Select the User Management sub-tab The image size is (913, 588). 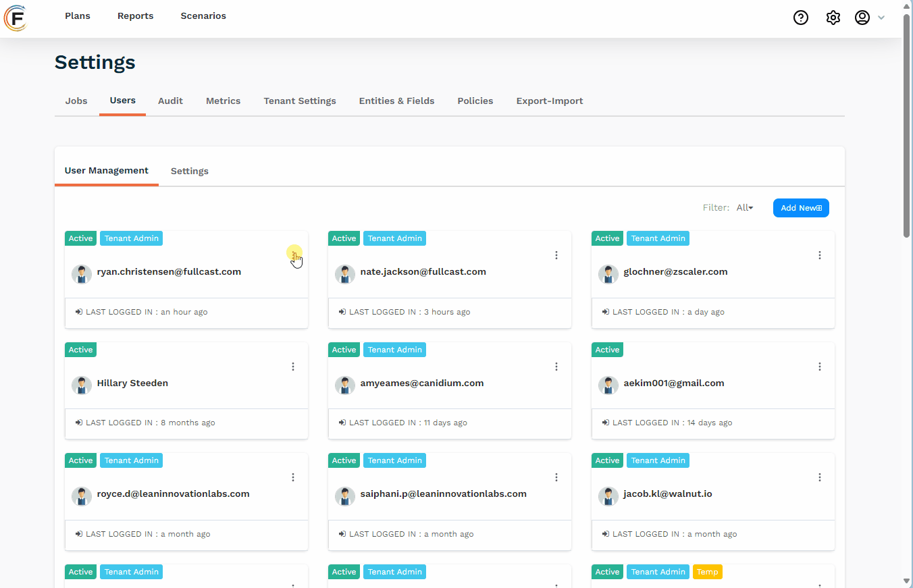[x=107, y=171]
